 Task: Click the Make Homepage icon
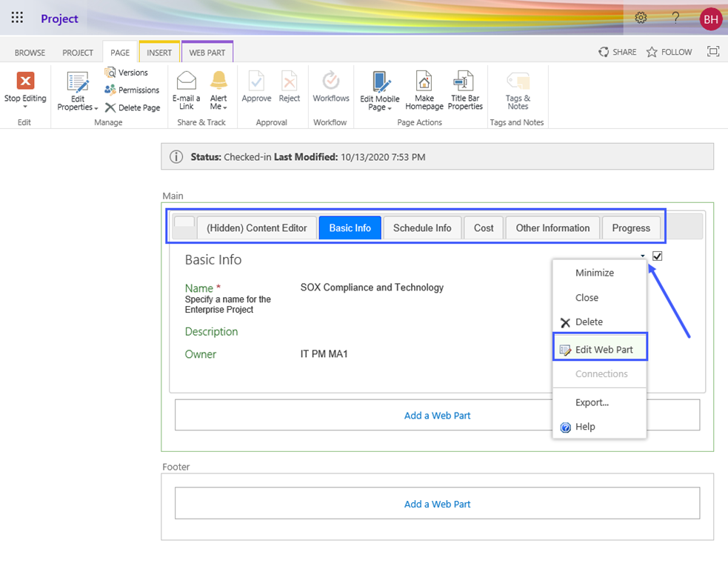[424, 81]
